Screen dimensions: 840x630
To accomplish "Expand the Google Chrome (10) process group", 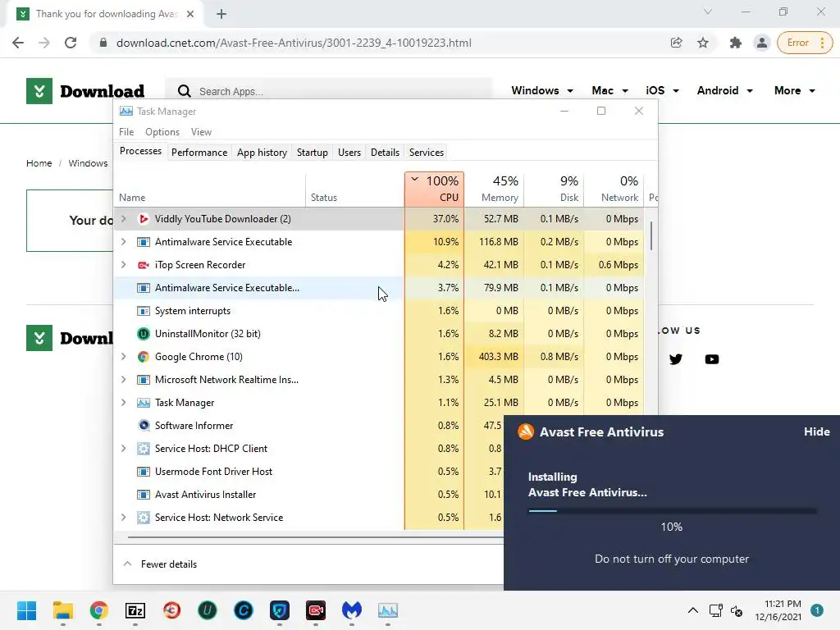I will pos(124,357).
